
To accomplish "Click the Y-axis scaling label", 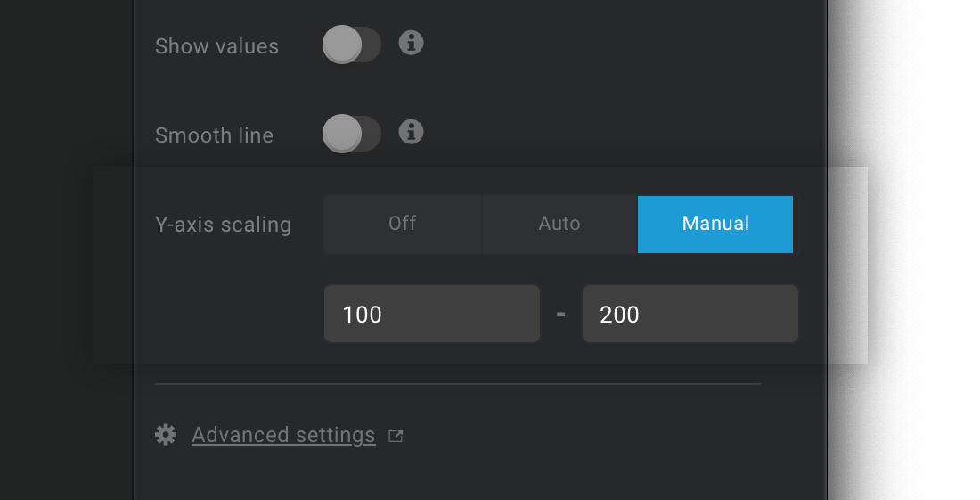I will tap(223, 225).
